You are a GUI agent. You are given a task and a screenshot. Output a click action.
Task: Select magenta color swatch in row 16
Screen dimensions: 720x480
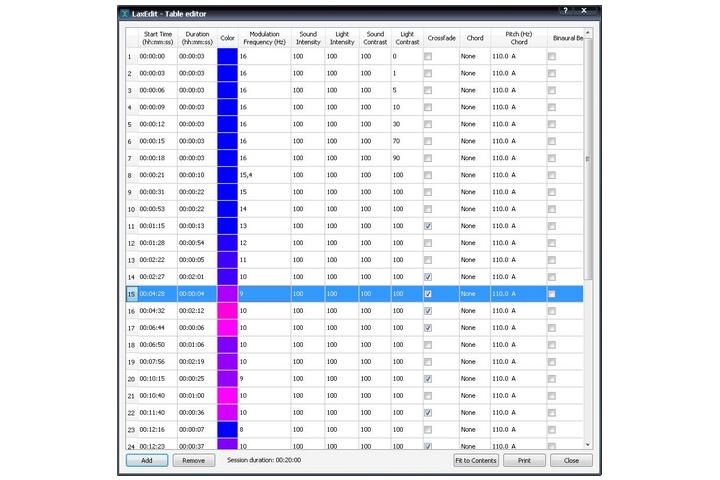227,311
